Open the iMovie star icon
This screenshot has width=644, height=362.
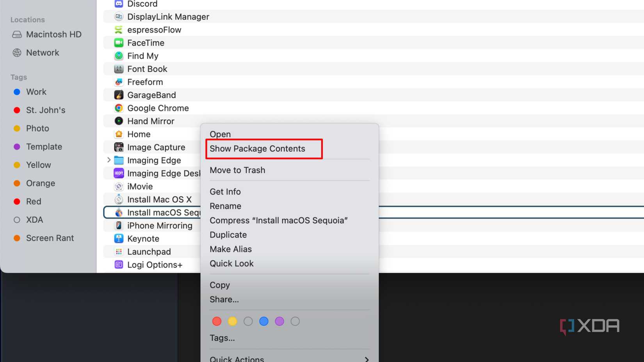click(118, 186)
